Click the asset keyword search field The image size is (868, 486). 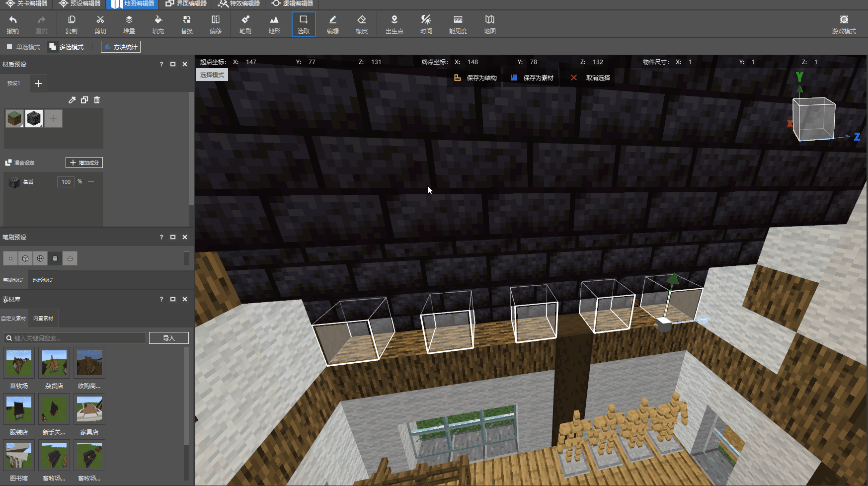(75, 338)
